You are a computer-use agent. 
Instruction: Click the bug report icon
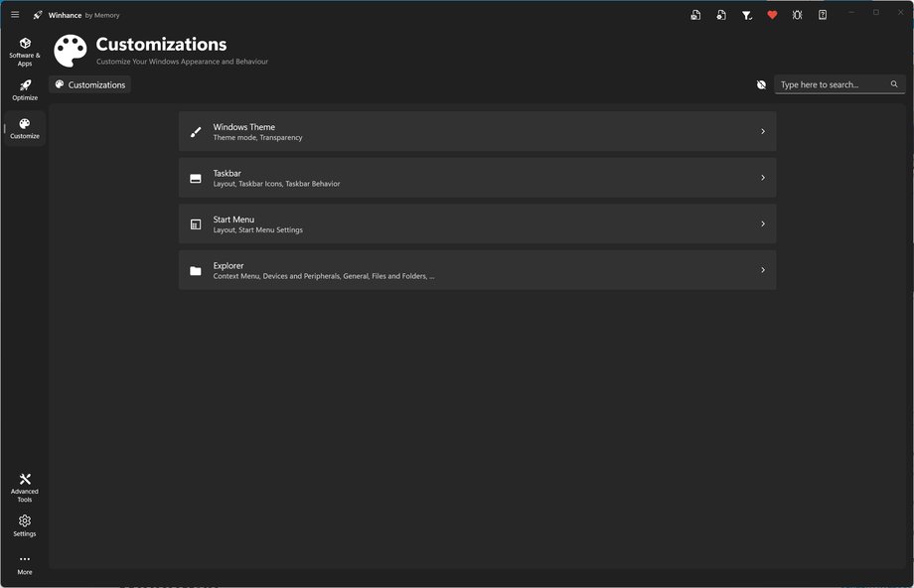click(x=797, y=15)
